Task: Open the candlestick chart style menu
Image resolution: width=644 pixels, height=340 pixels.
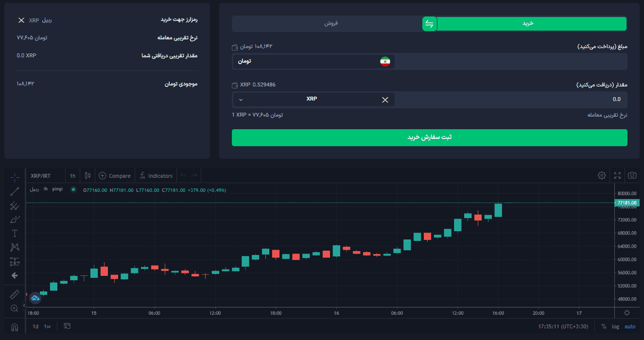Action: pyautogui.click(x=87, y=176)
